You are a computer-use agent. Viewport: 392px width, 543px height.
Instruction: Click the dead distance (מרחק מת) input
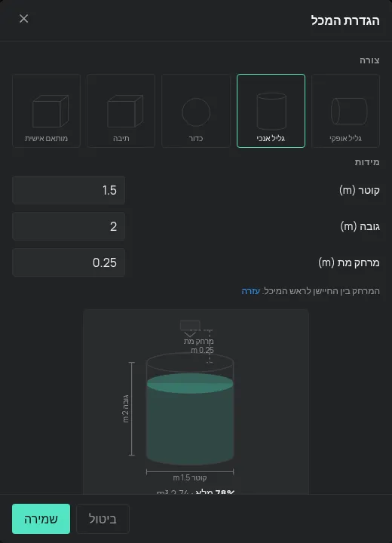click(69, 262)
